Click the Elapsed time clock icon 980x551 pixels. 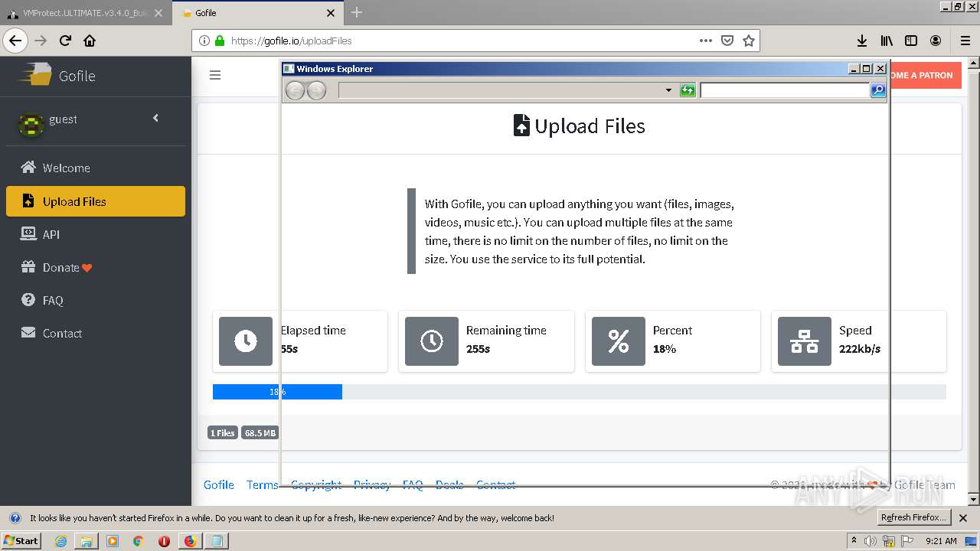coord(246,341)
